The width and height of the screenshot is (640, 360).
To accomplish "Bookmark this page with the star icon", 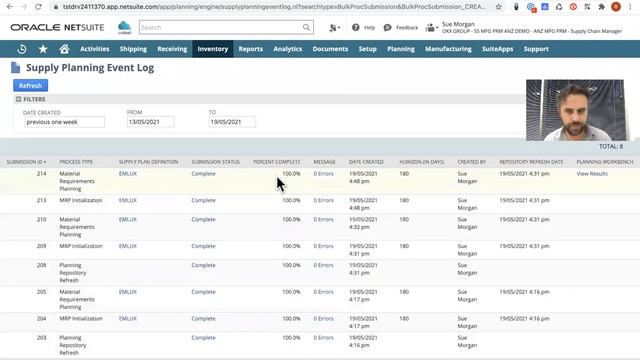I will tap(498, 7).
